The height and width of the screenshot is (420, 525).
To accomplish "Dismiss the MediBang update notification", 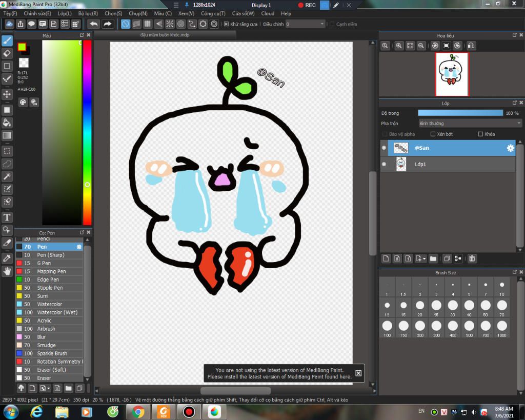I will [x=358, y=373].
